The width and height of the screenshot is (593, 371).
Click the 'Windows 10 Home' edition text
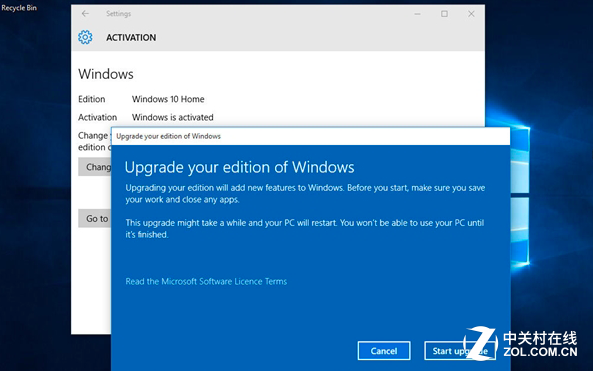click(168, 99)
